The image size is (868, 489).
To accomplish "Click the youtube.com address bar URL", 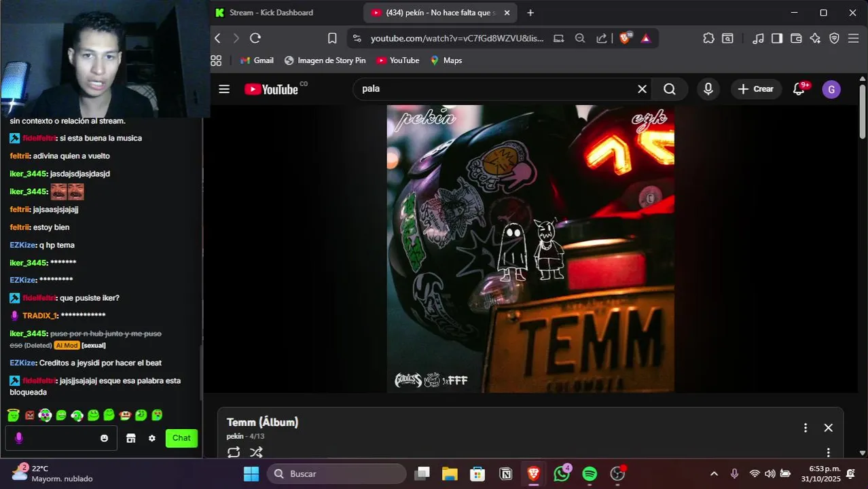I will [x=457, y=38].
